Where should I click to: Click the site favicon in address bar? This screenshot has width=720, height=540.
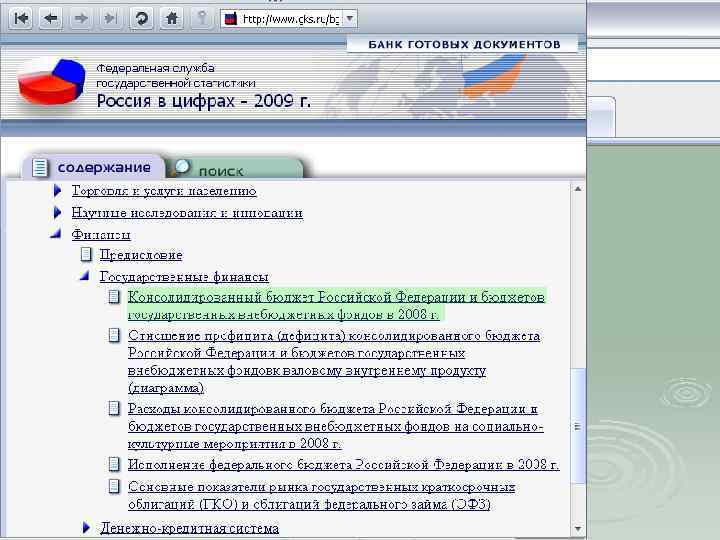click(231, 19)
